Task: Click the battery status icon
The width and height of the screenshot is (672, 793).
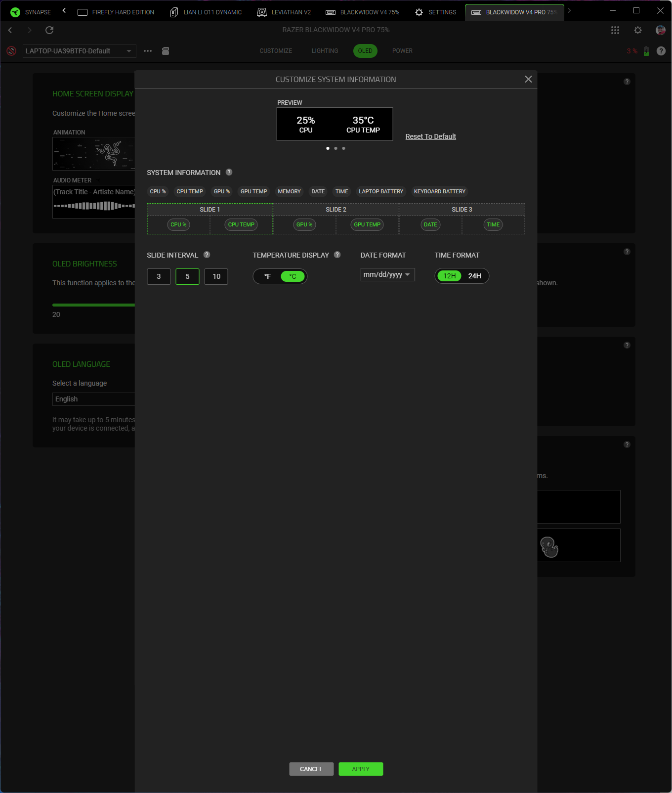Action: (646, 51)
